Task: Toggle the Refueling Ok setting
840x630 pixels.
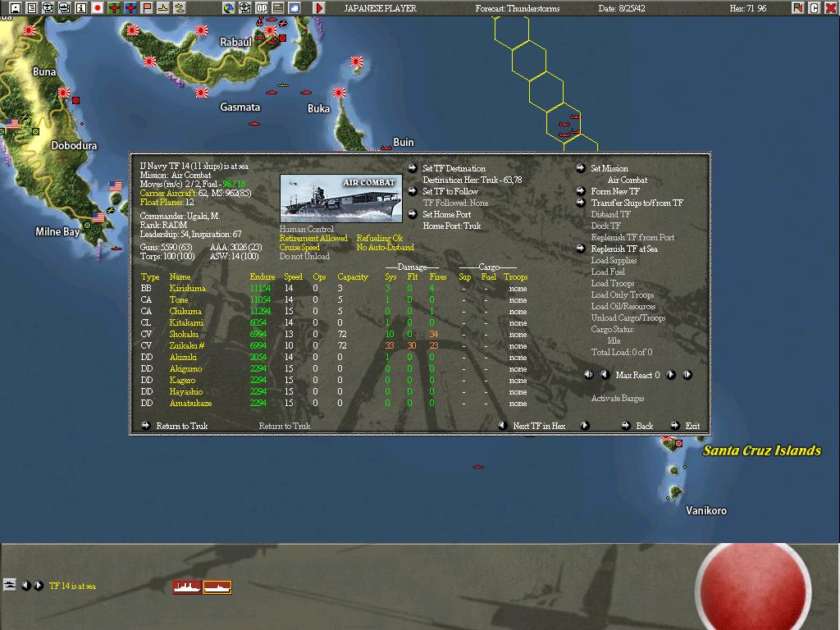Action: (x=380, y=238)
